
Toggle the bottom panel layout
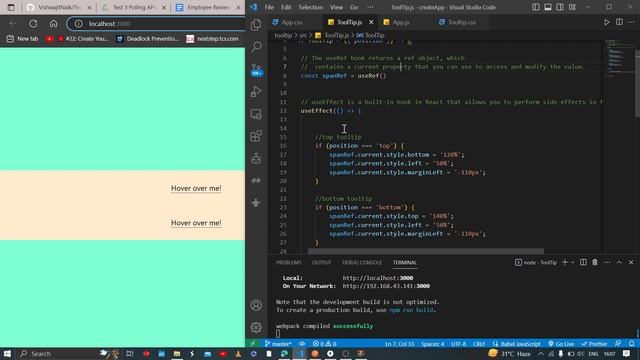[x=548, y=7]
